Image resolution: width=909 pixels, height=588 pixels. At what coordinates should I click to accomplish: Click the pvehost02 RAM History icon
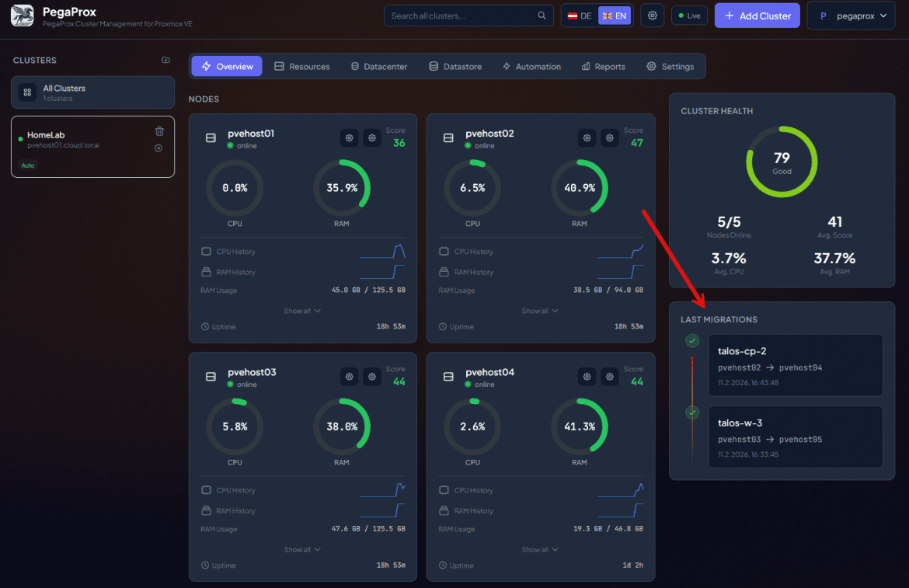pos(444,272)
